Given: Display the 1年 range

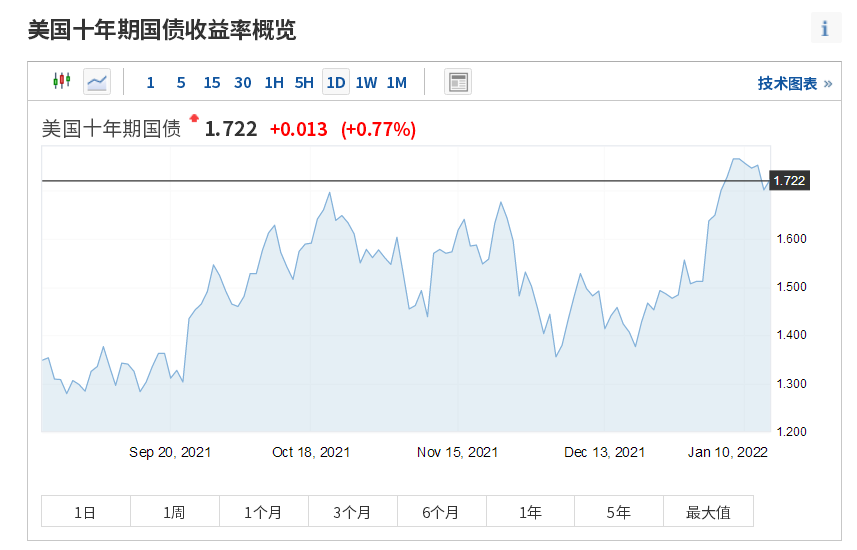Looking at the screenshot, I should (530, 512).
